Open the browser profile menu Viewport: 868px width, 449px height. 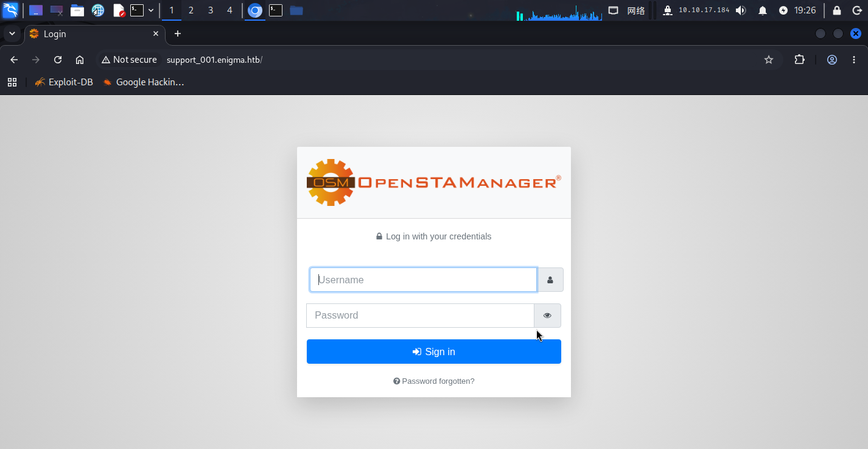point(832,60)
